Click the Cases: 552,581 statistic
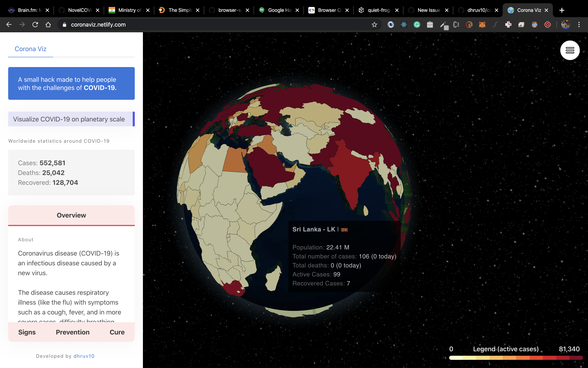The height and width of the screenshot is (368, 588). [x=42, y=163]
